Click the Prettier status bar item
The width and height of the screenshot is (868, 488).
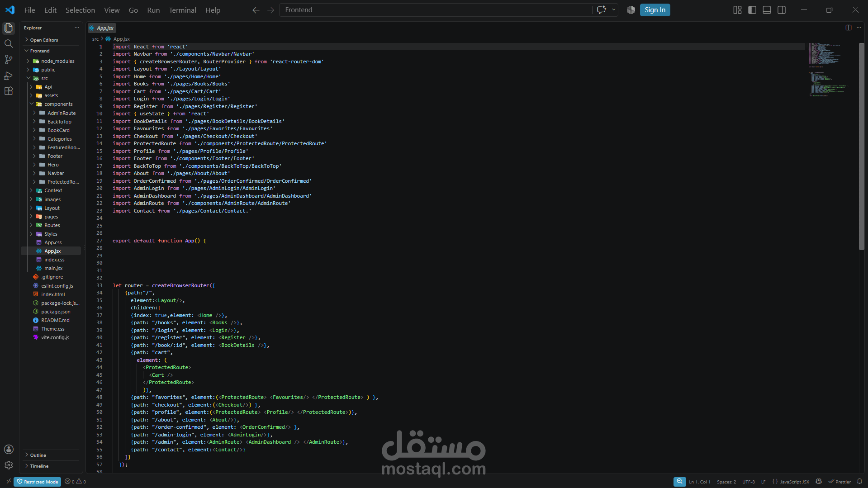(840, 482)
